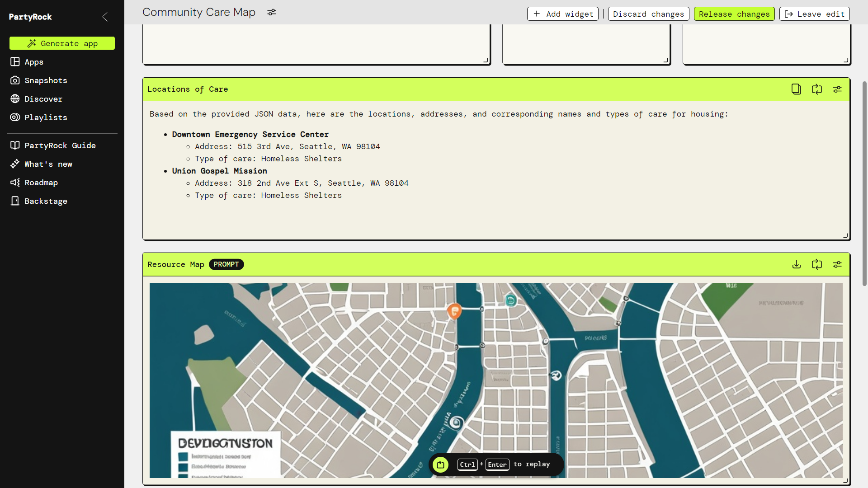Go to Snapshots in sidebar
Screen dimensions: 868x488
46,80
